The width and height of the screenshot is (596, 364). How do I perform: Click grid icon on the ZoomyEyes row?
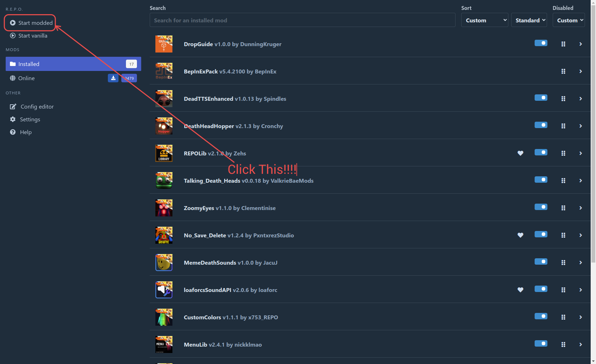563,208
